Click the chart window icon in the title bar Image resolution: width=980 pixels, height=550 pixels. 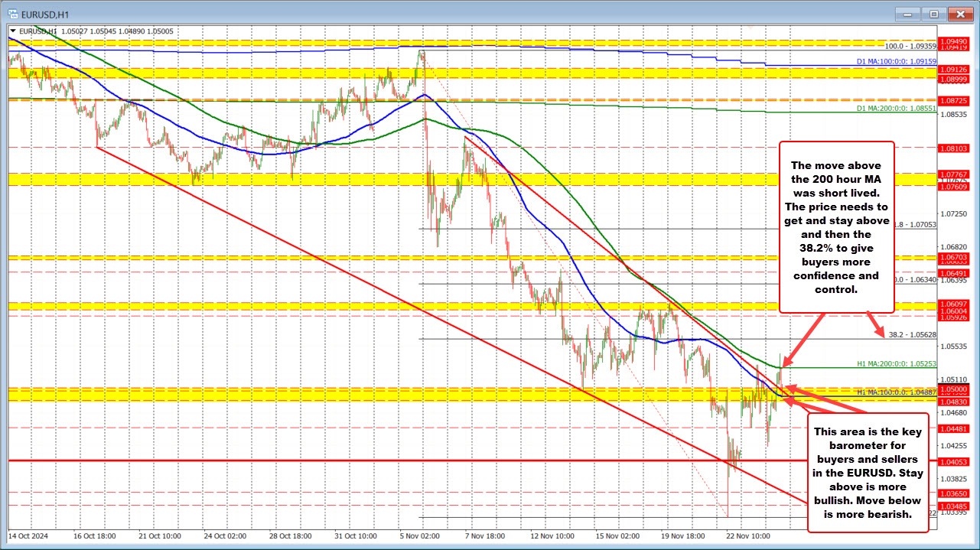[x=11, y=13]
